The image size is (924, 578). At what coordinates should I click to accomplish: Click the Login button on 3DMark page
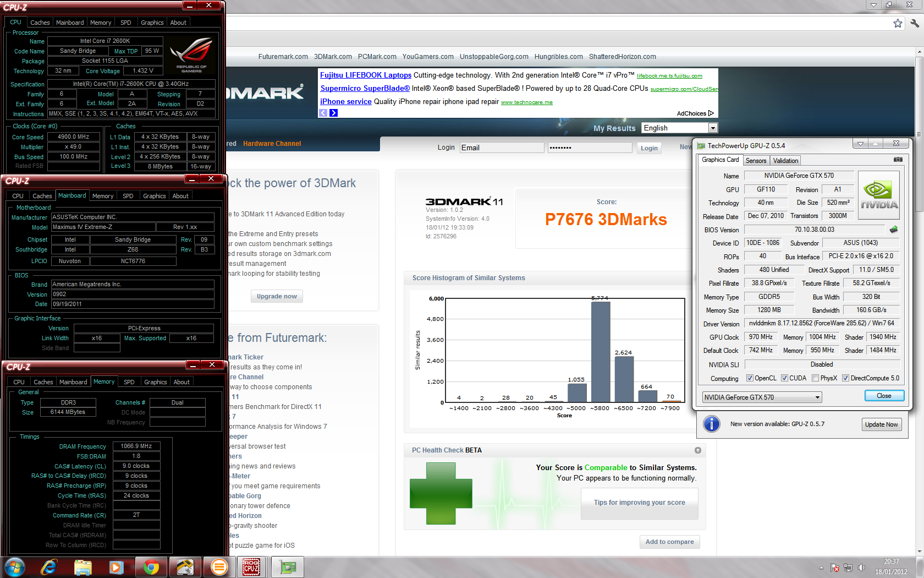tap(649, 148)
